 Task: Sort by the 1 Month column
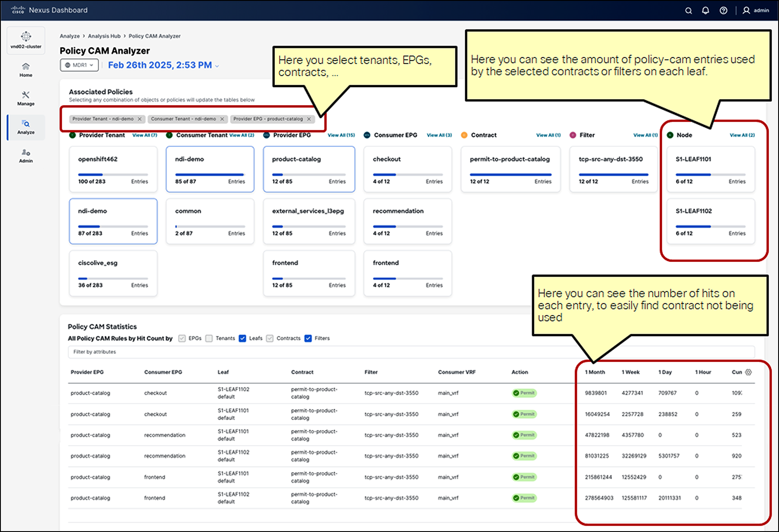(595, 372)
